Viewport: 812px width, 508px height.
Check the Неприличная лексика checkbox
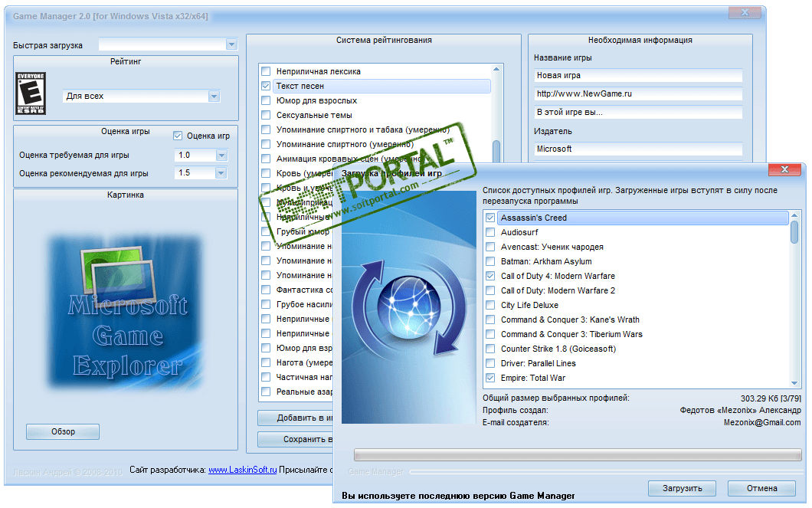tap(266, 71)
